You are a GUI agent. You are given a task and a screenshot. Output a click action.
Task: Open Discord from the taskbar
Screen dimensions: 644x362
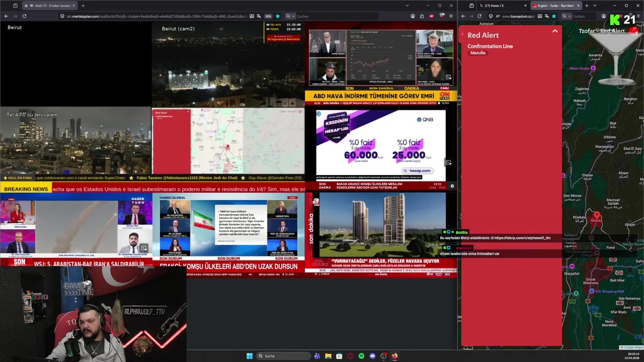[372, 356]
